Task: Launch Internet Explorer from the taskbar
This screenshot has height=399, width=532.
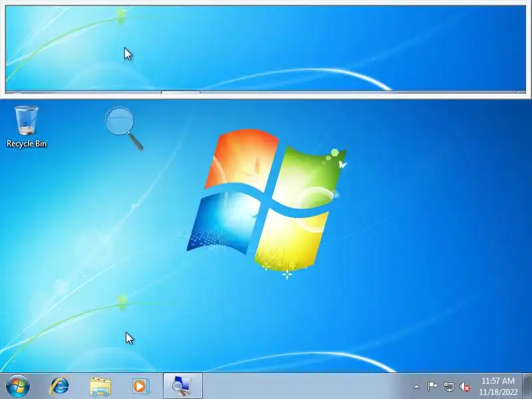Action: click(59, 386)
